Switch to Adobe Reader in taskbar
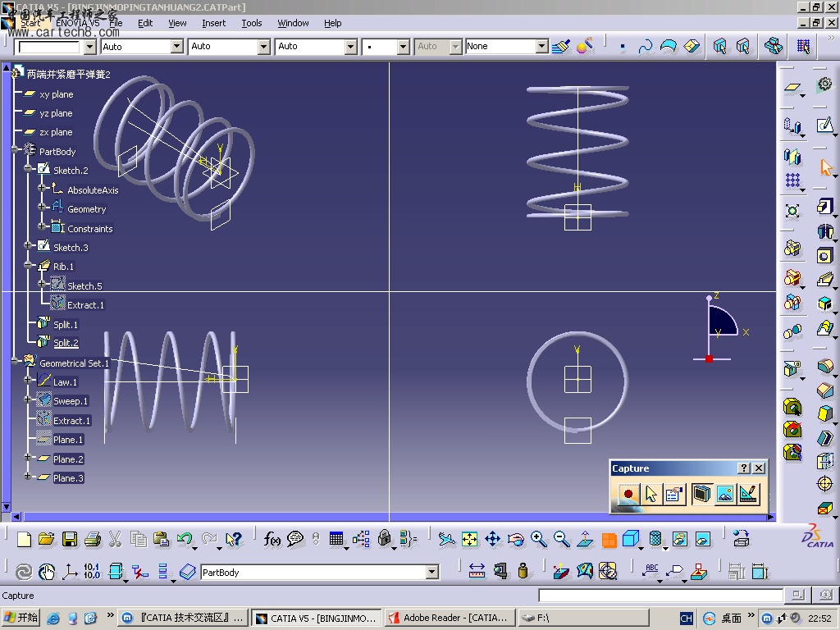This screenshot has width=840, height=630. [450, 618]
